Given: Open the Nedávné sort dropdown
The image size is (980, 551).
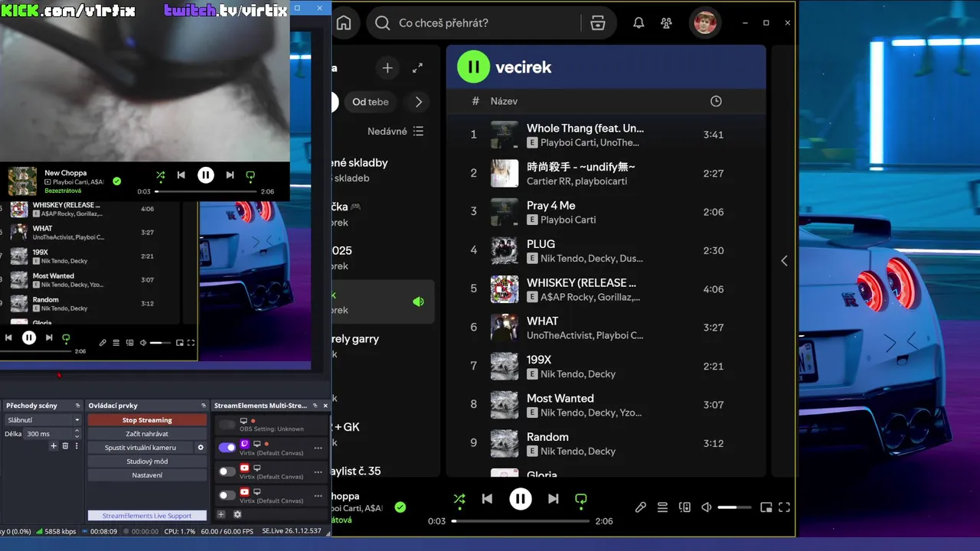Looking at the screenshot, I should [395, 132].
